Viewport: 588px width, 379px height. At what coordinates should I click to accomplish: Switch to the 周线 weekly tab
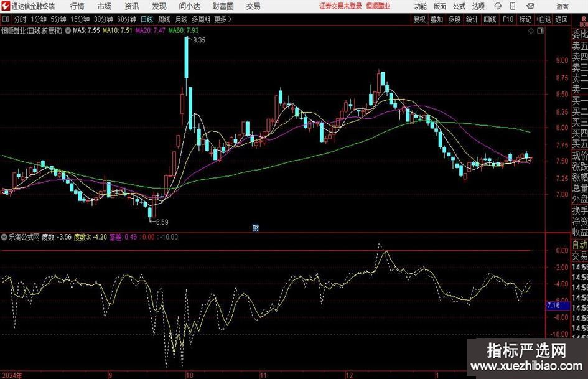point(164,19)
